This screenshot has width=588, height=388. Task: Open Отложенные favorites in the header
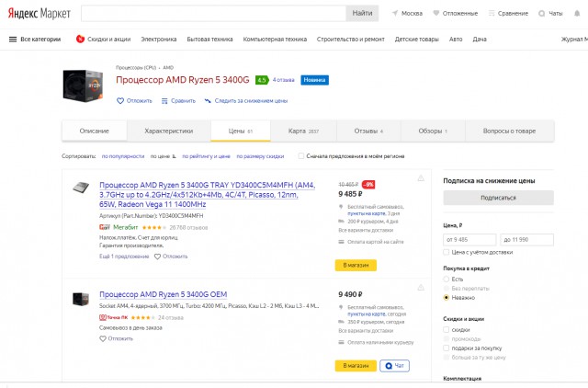[456, 13]
